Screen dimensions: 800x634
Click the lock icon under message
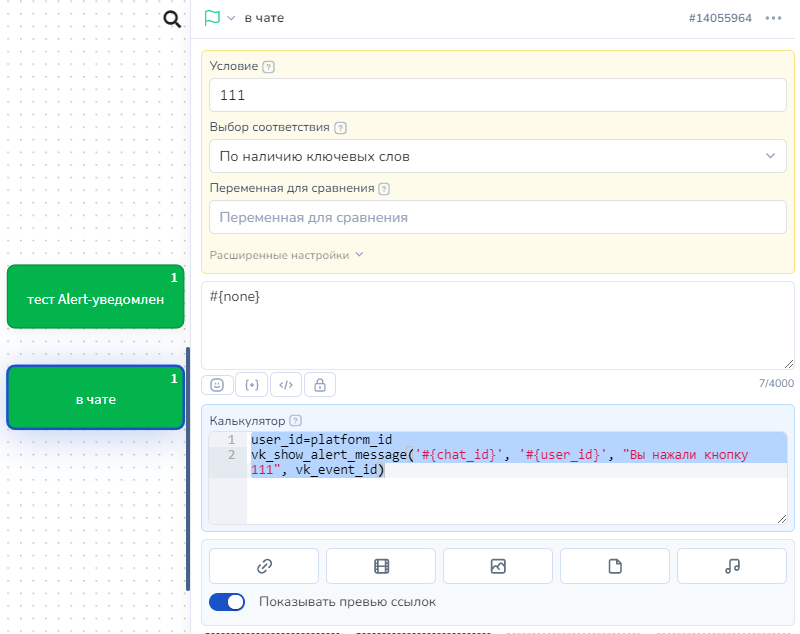[x=320, y=384]
